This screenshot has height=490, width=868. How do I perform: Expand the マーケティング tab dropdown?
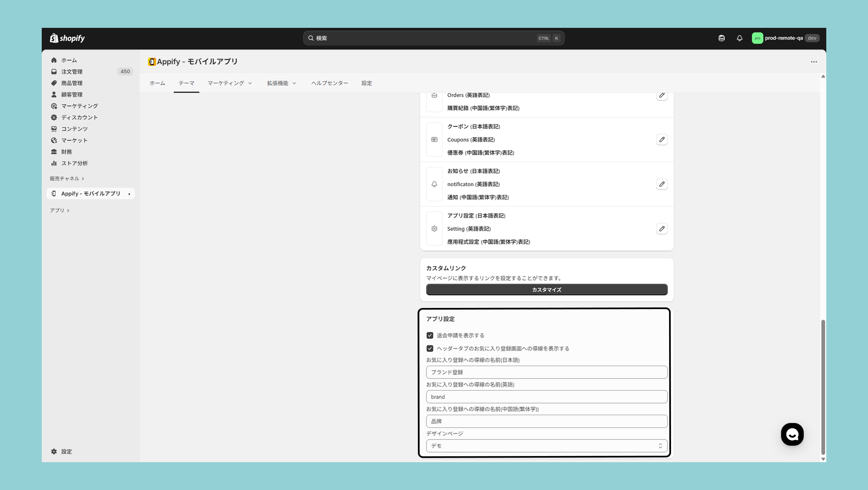[230, 83]
